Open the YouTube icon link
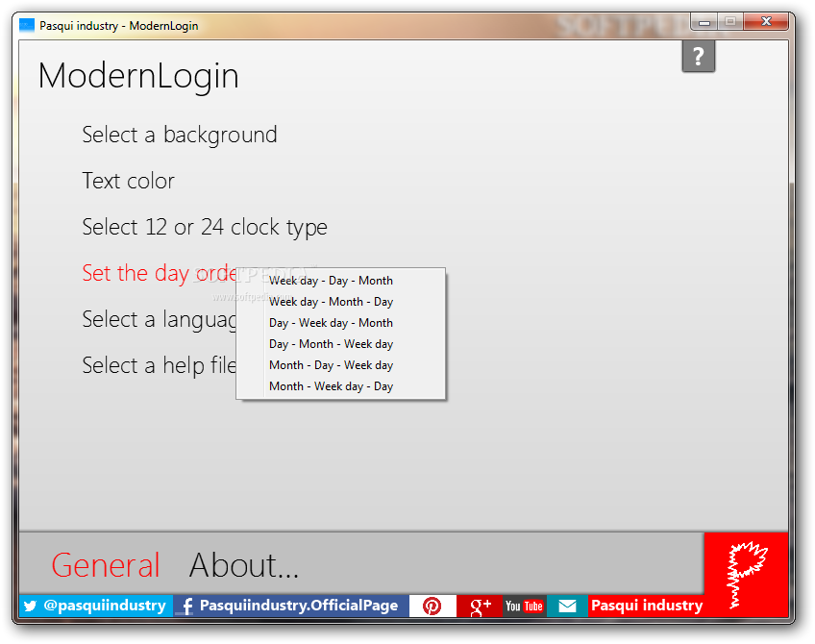The width and height of the screenshot is (815, 644). [524, 606]
